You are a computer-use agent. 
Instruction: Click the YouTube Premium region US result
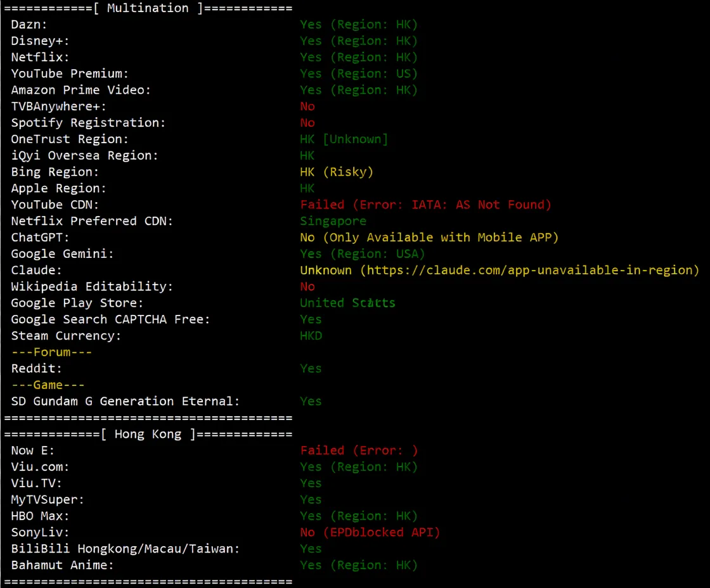(x=359, y=73)
